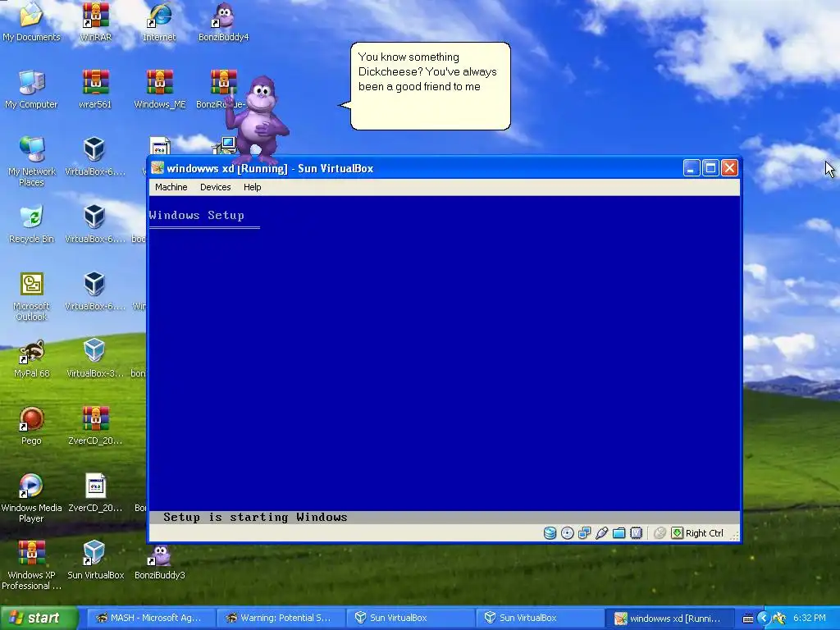The height and width of the screenshot is (630, 840).
Task: Open the Machine menu
Action: click(171, 187)
